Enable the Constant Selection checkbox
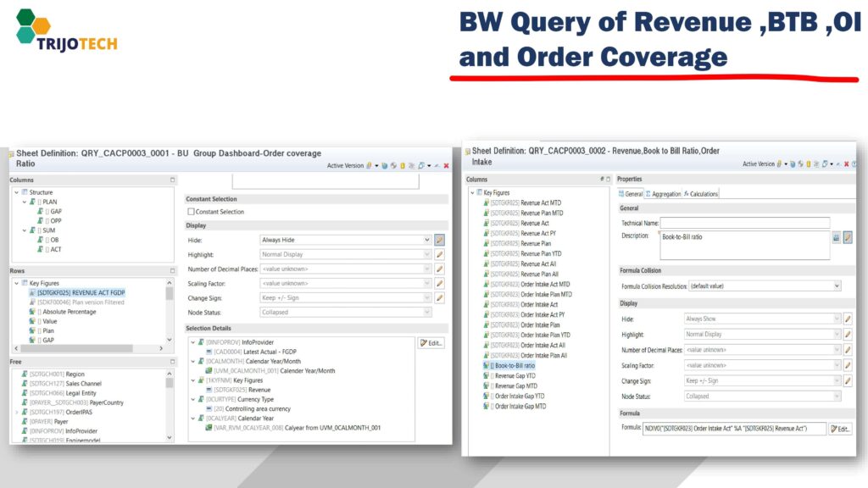The image size is (868, 488). [191, 212]
